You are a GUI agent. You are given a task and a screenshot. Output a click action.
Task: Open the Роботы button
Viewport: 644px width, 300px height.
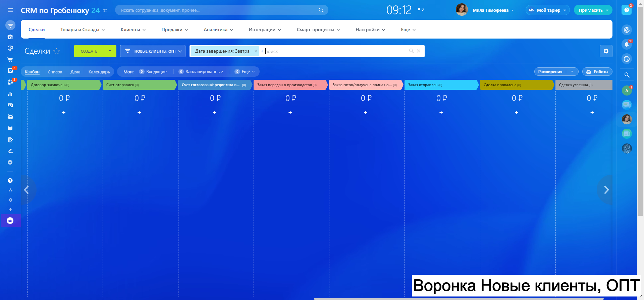coord(597,71)
